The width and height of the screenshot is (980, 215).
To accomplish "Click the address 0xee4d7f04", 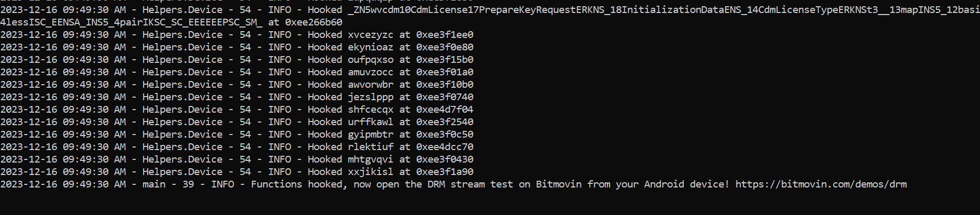I will tap(445, 110).
